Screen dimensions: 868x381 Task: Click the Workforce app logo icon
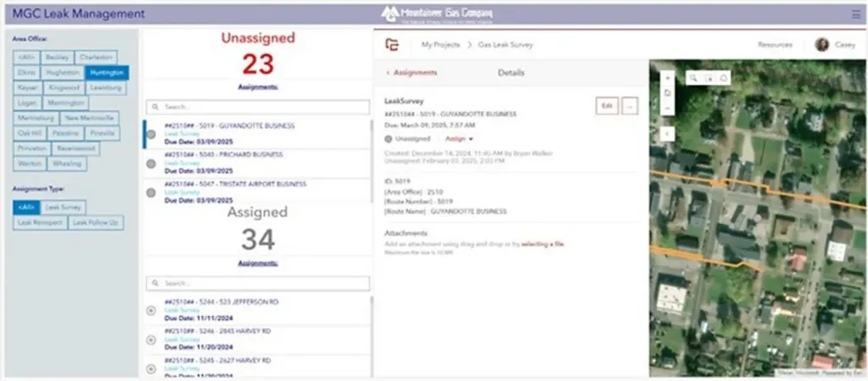click(x=392, y=45)
